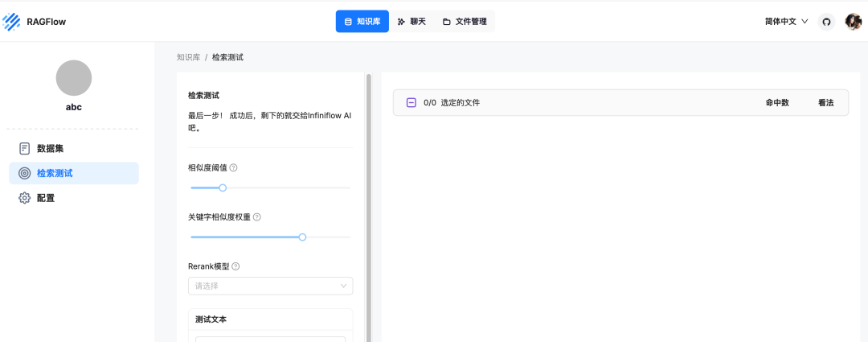Toggle the 选定的文件 select-all checkbox
Viewport: 868px width, 342px height.
(x=411, y=103)
